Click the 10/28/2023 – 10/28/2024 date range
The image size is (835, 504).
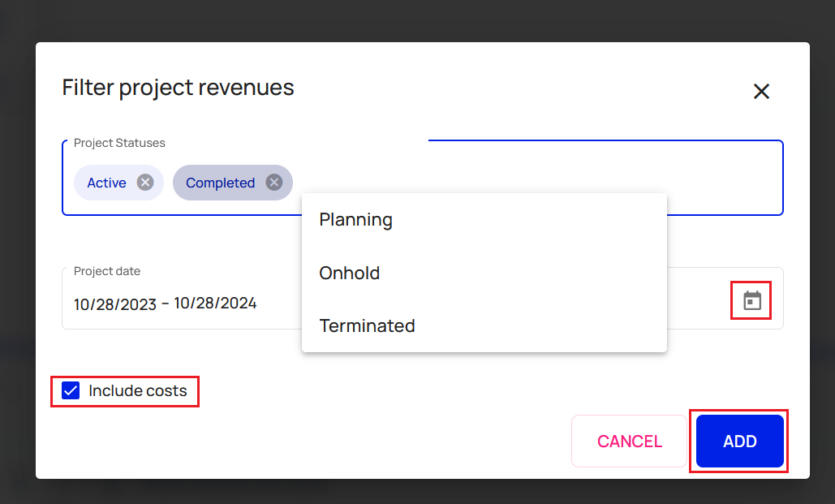click(x=166, y=304)
